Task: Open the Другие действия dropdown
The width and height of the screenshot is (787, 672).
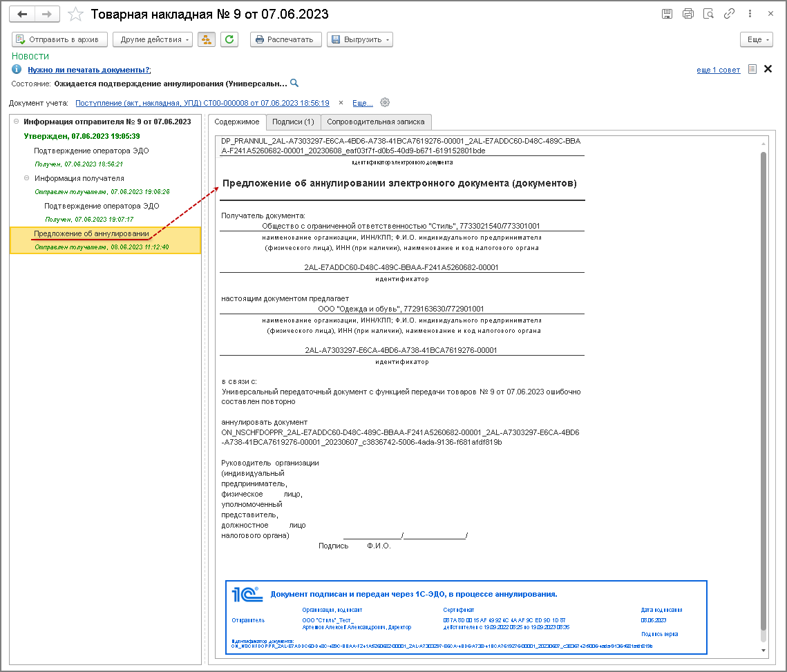Action: (153, 39)
